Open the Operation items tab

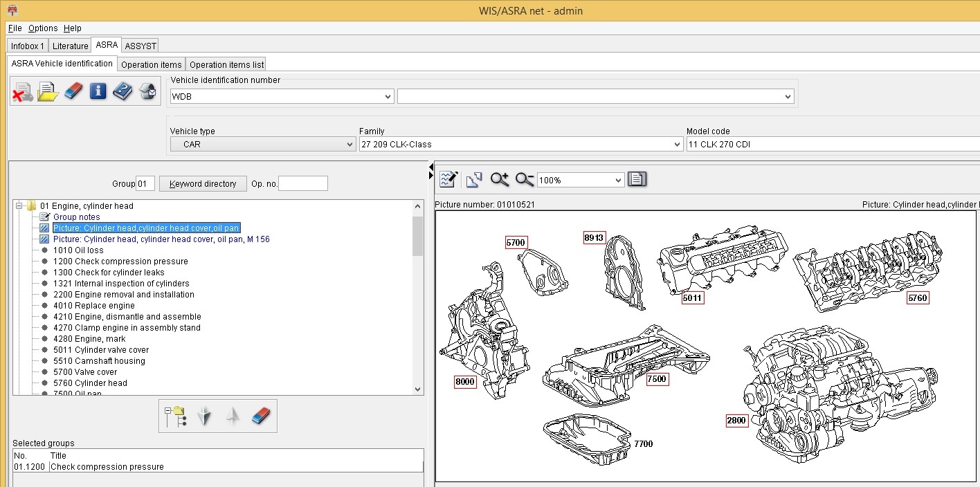click(152, 64)
